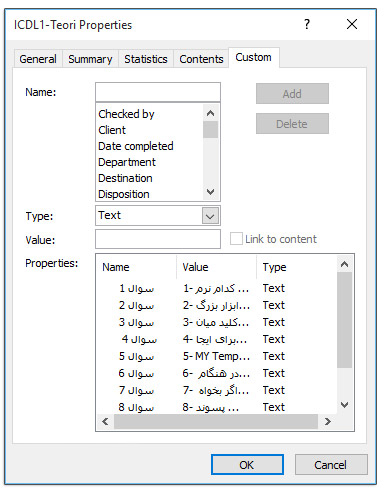
Task: Confirm with the OK button
Action: (247, 465)
